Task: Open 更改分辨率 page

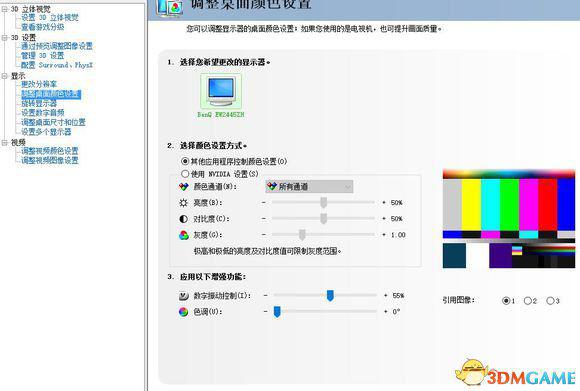Action: pyautogui.click(x=39, y=84)
